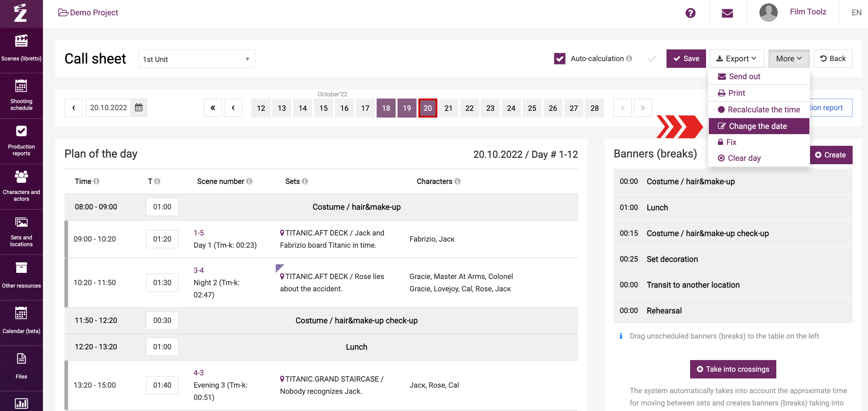Click the Film Toolz user name
868x411 pixels.
point(808,12)
